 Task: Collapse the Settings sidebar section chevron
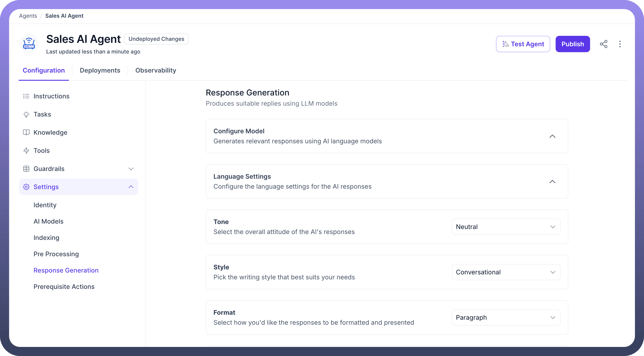click(x=131, y=187)
